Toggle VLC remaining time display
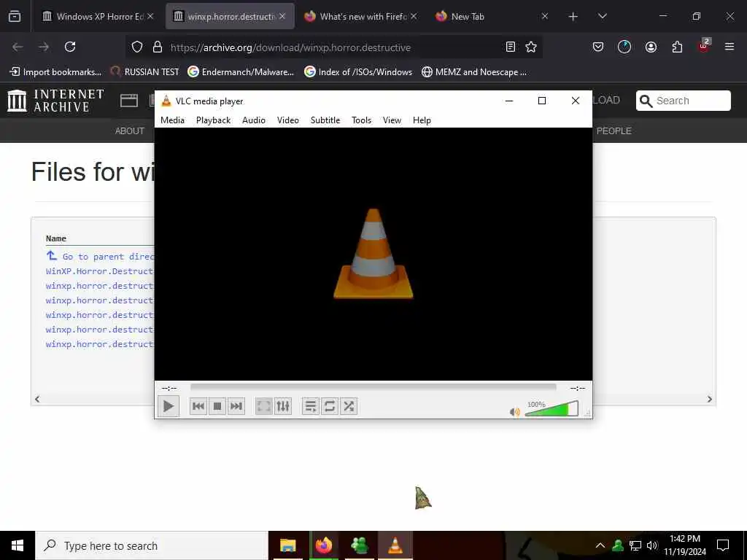 point(578,388)
